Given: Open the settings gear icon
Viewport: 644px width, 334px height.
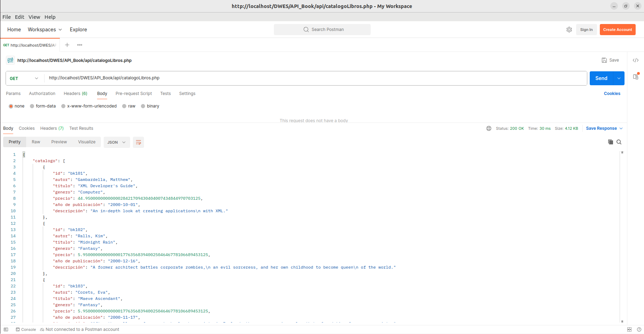Looking at the screenshot, I should pyautogui.click(x=569, y=30).
